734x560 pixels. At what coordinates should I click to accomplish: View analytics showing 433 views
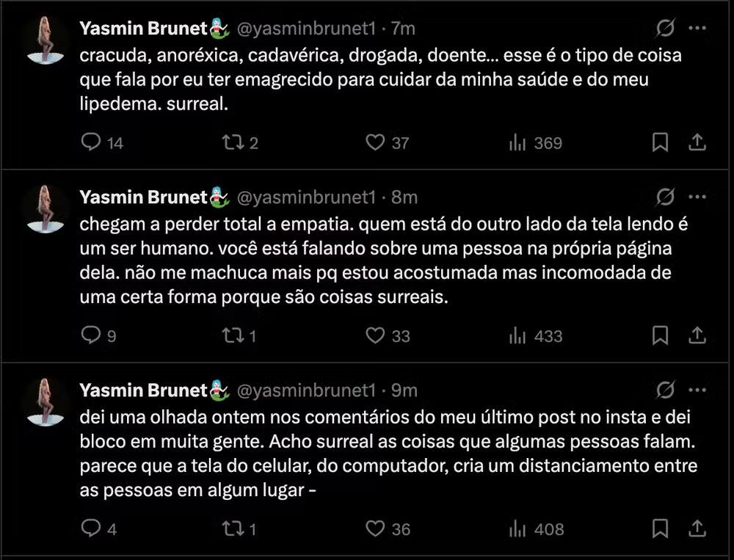[x=517, y=336]
